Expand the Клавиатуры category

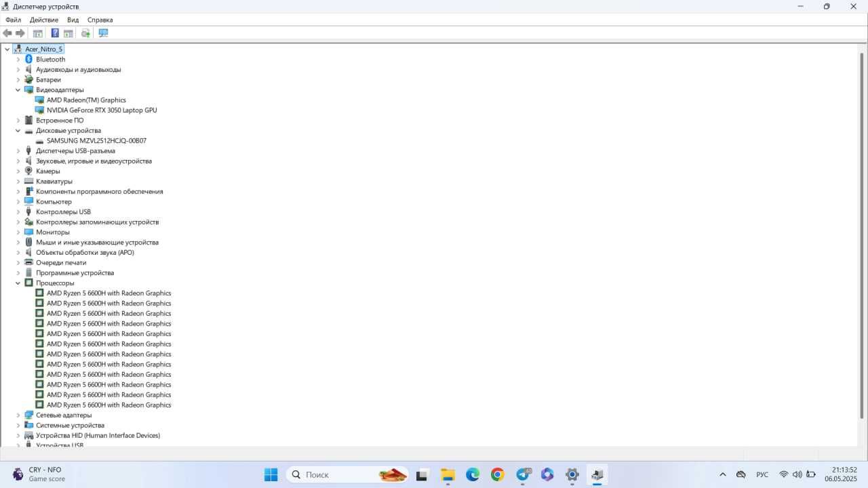click(18, 181)
